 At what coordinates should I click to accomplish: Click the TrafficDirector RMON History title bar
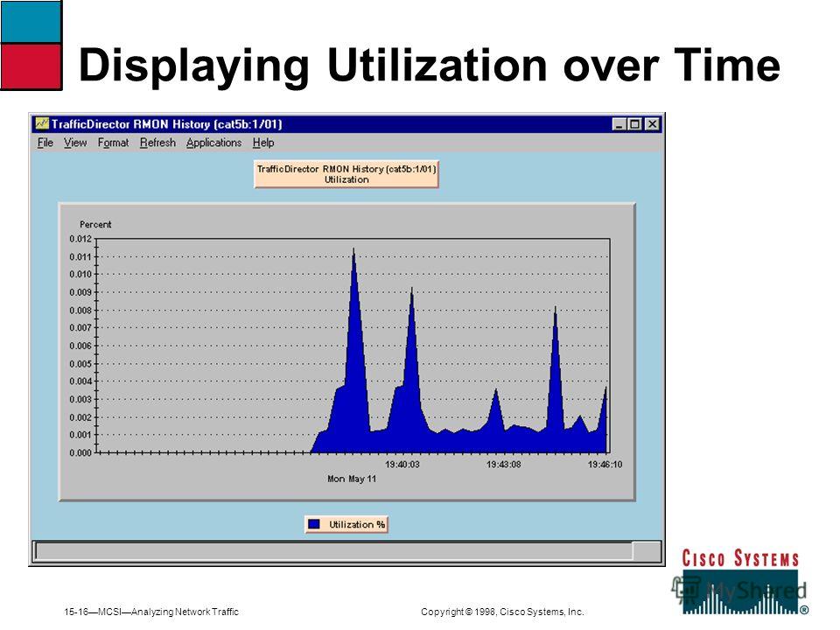tap(347, 124)
